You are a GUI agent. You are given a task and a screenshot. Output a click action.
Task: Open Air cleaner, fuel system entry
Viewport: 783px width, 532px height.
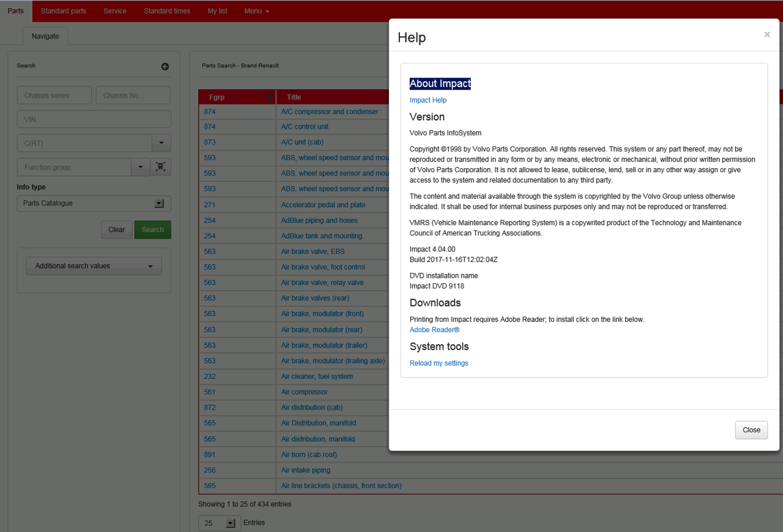[317, 377]
